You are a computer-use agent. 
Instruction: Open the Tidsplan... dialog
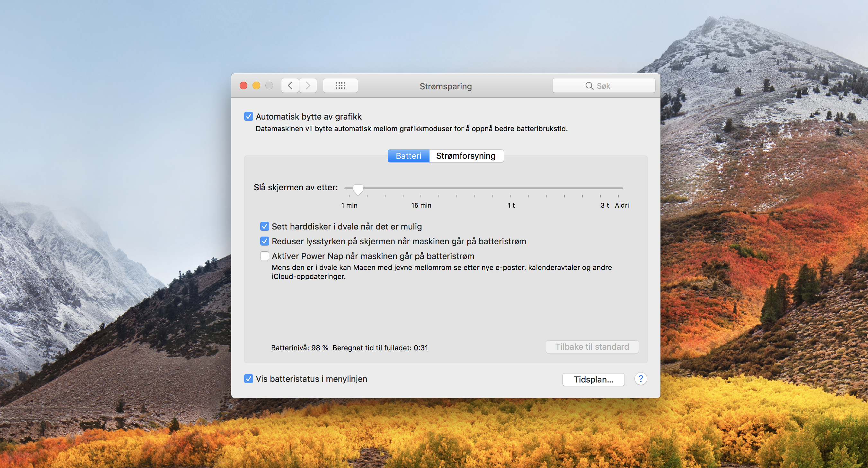[593, 379]
